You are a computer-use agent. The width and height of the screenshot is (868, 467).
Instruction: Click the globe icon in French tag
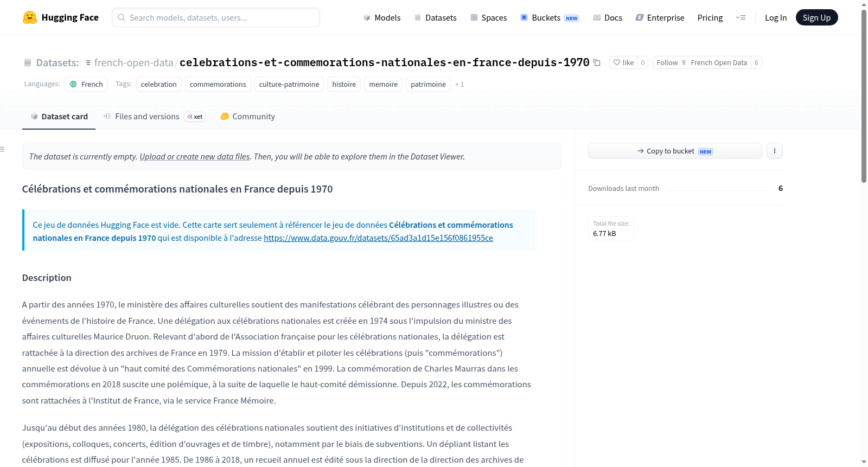click(73, 84)
